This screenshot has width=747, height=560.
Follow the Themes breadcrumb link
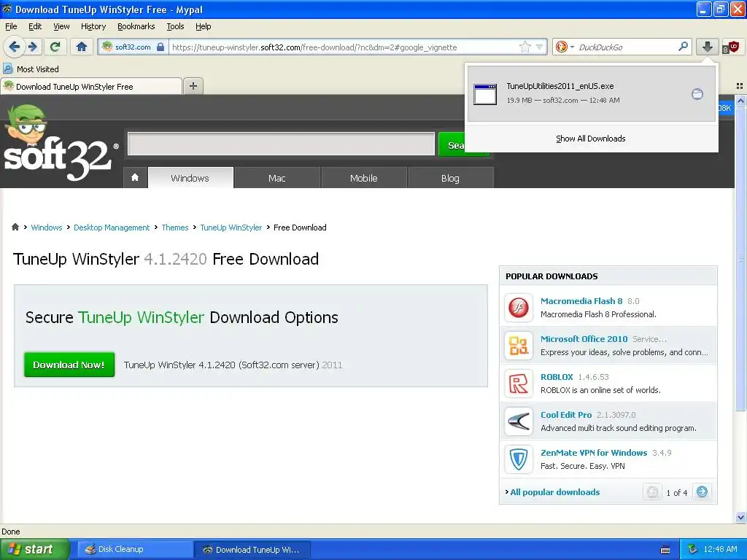pyautogui.click(x=175, y=227)
